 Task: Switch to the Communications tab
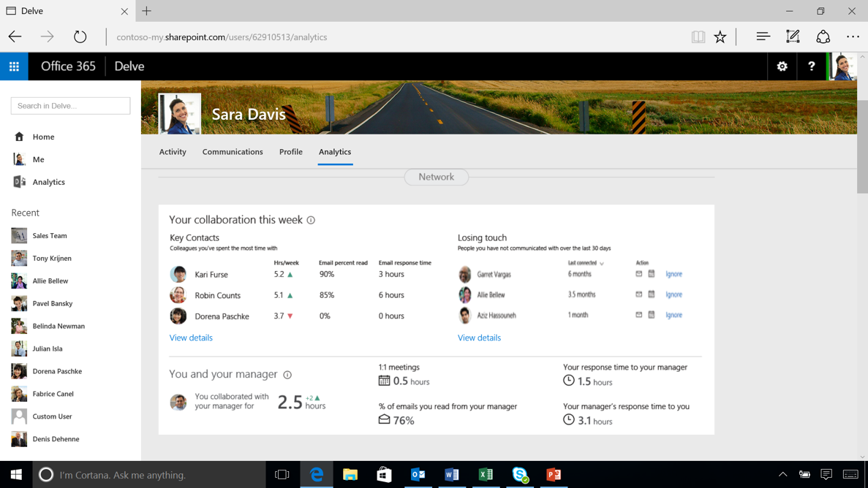[233, 152]
